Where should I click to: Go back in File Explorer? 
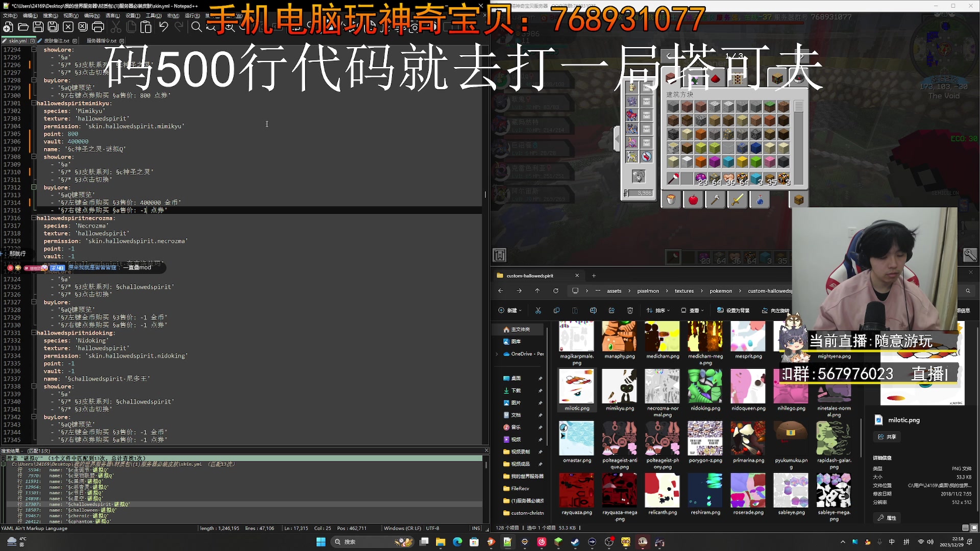(x=500, y=291)
